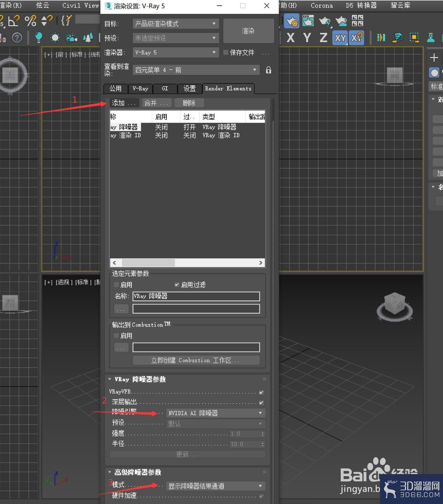Viewport: 443px width, 504px height.
Task: Click the 强度 spinner arrows
Action: click(x=263, y=434)
